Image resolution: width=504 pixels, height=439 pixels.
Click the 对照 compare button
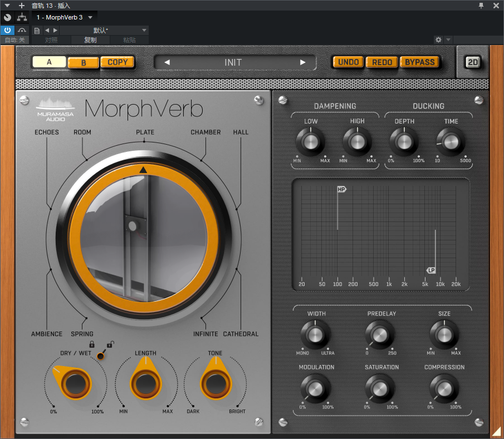(x=51, y=40)
